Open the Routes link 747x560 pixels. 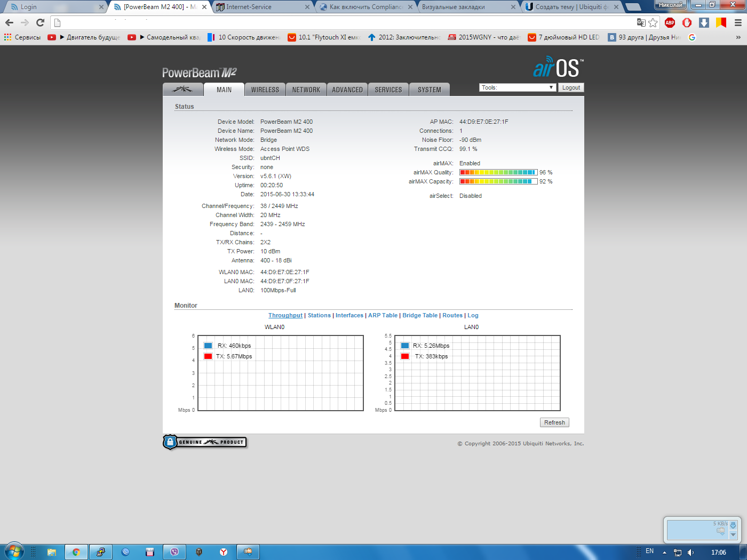(x=452, y=315)
